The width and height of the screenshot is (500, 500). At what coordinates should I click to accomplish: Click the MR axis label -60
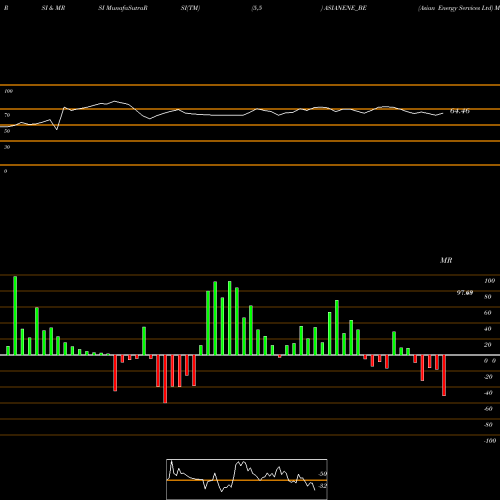click(x=488, y=409)
